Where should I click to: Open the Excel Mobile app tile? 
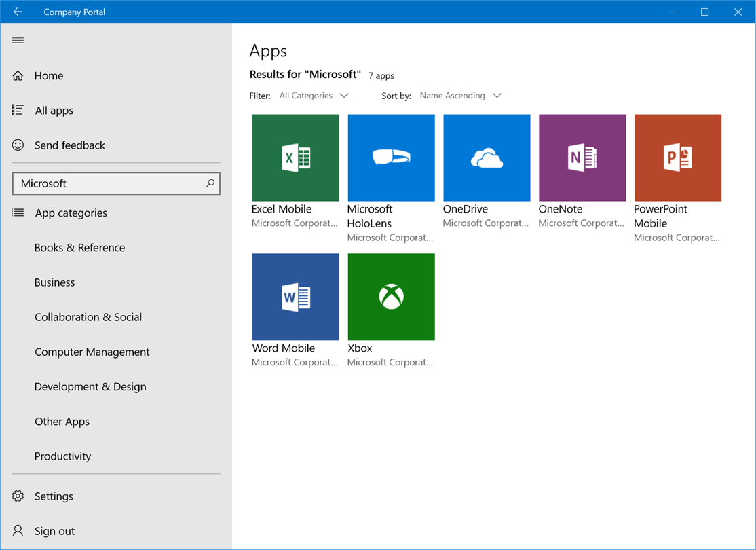pos(295,158)
